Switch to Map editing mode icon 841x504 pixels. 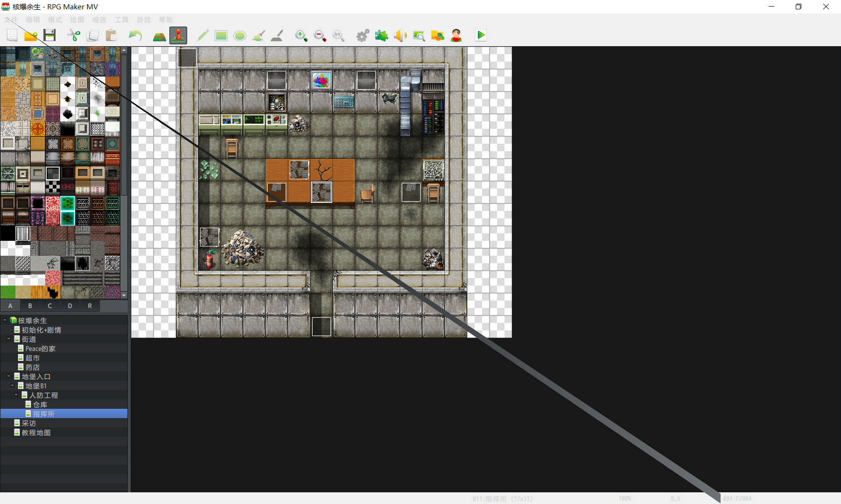click(160, 35)
